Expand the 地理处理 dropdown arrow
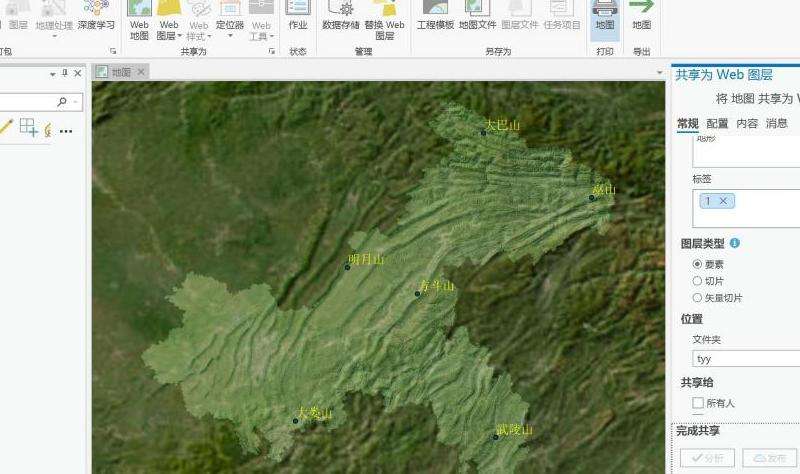 coord(55,36)
